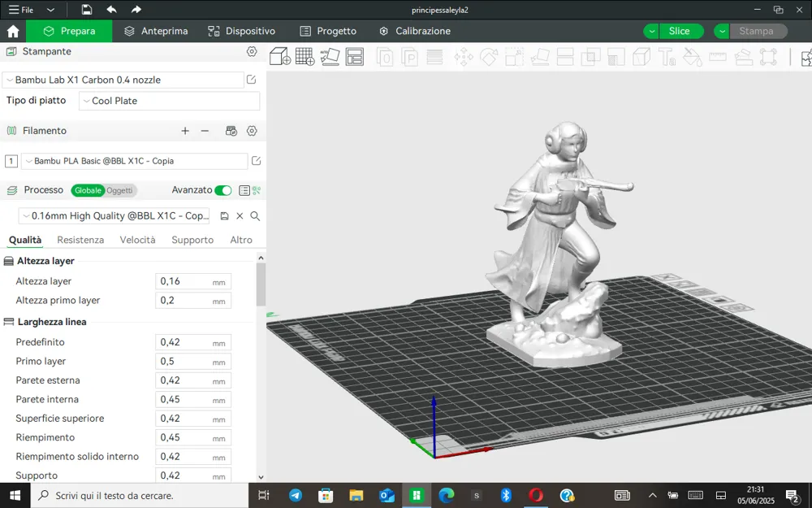Add a filament with plus icon

click(185, 131)
